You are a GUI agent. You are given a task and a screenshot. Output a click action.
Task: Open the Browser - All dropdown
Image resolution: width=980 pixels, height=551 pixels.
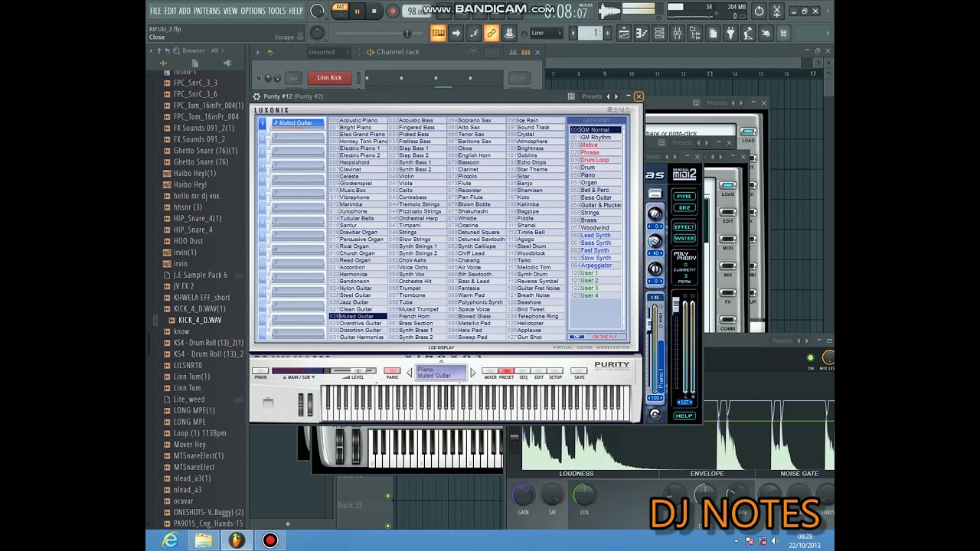coord(204,51)
